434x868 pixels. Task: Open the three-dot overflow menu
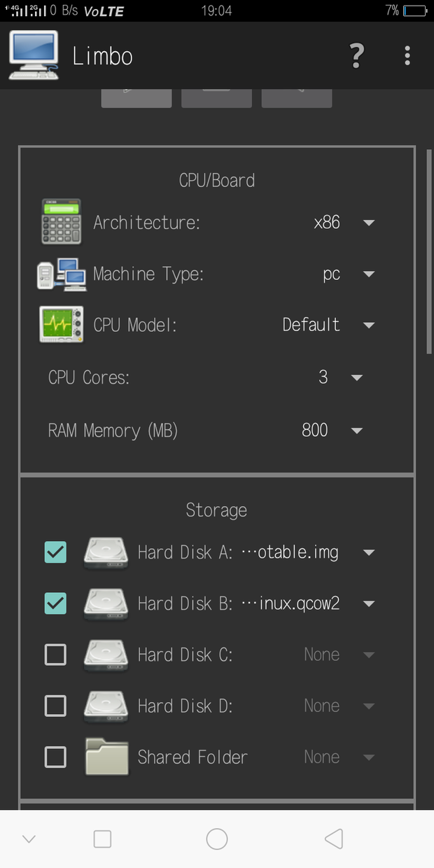(407, 55)
